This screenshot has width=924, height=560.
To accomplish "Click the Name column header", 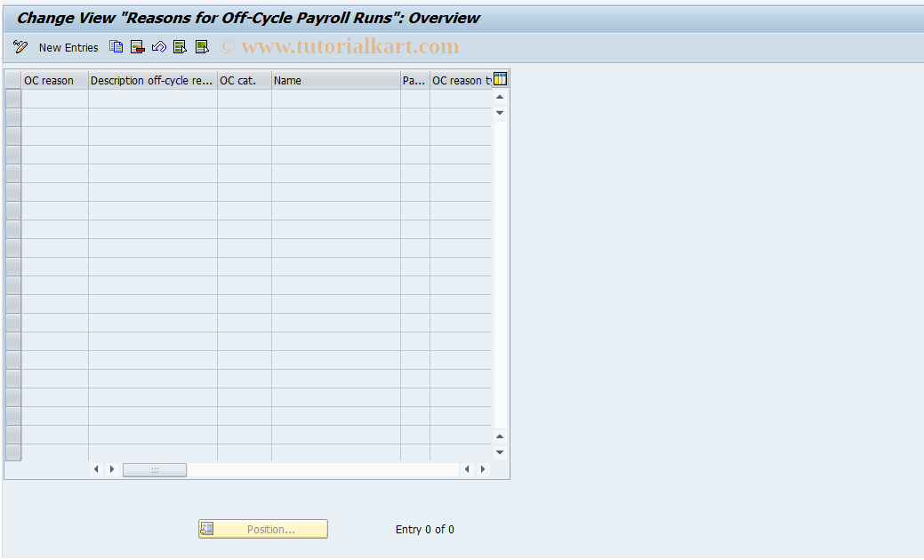I will pyautogui.click(x=336, y=81).
